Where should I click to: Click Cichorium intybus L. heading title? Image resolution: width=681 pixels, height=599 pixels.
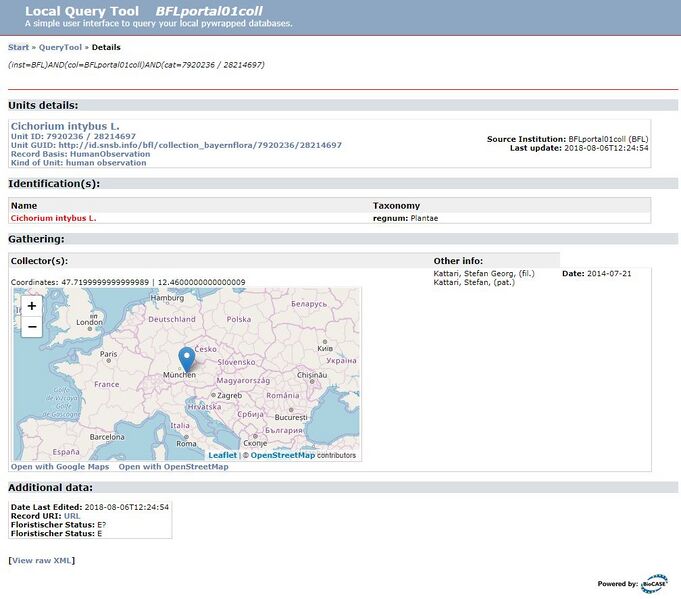65,126
